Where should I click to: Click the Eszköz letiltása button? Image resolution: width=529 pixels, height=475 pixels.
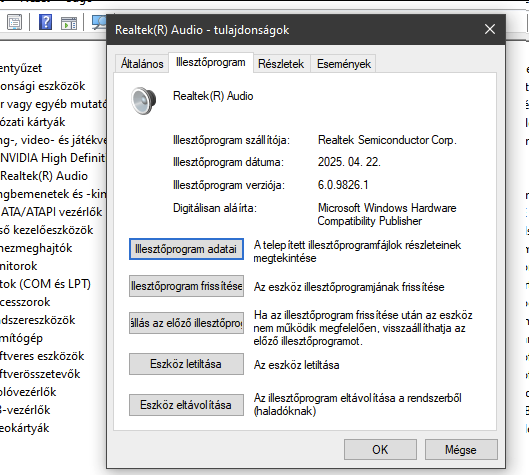click(x=186, y=364)
